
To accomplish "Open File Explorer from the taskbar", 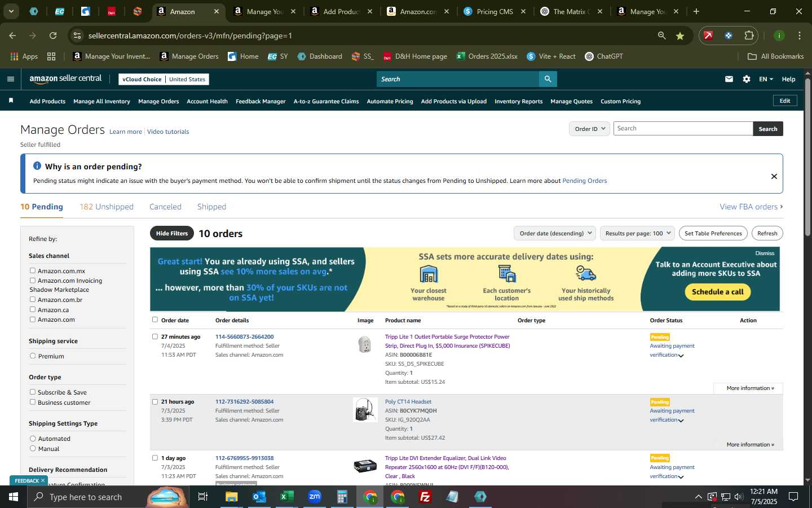I will click(231, 497).
